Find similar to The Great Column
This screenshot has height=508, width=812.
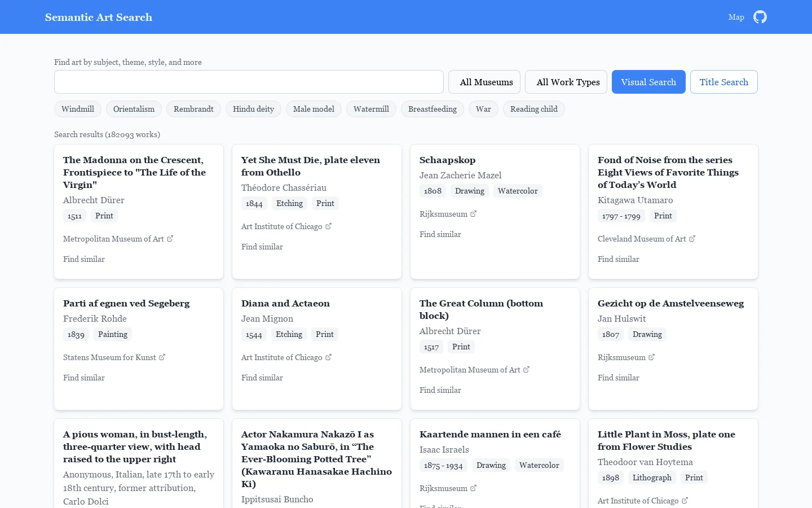pos(440,390)
